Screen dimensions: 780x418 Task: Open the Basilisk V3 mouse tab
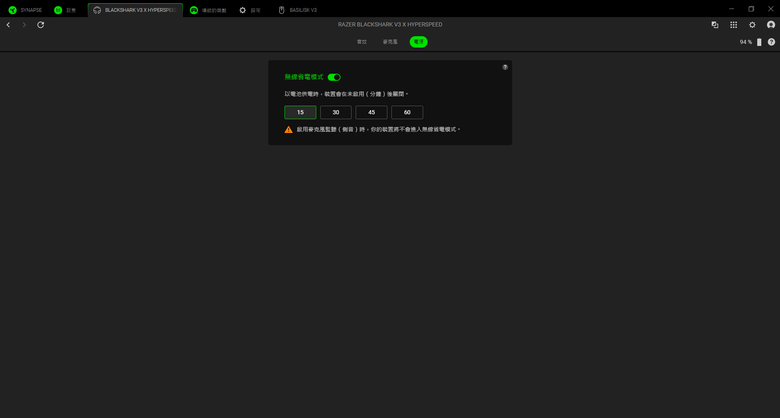pyautogui.click(x=297, y=10)
